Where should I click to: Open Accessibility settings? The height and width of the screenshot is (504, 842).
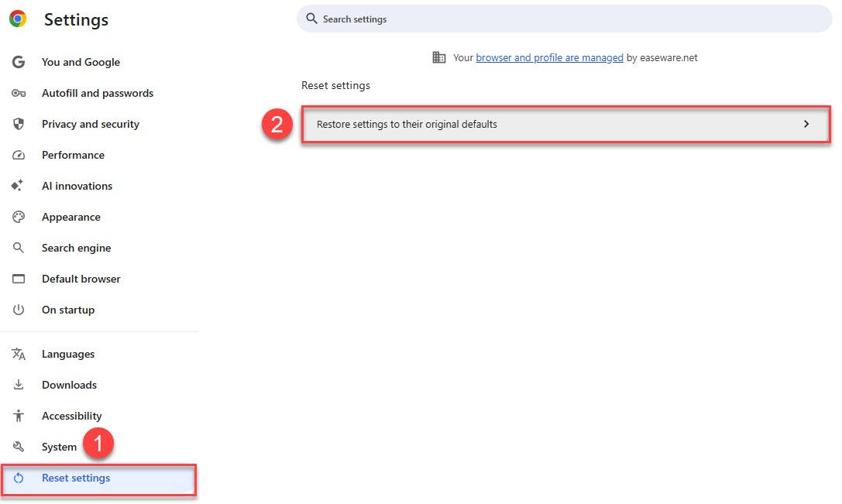[x=71, y=416]
